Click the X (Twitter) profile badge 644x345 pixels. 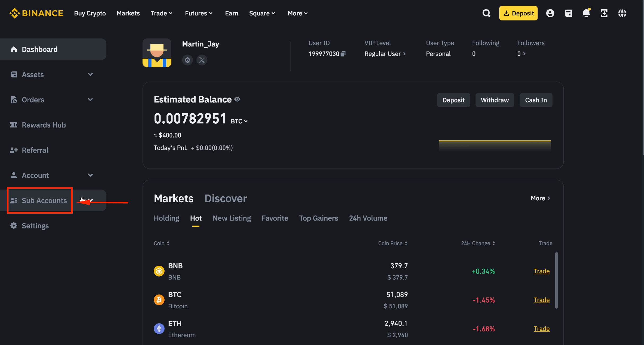tap(202, 60)
